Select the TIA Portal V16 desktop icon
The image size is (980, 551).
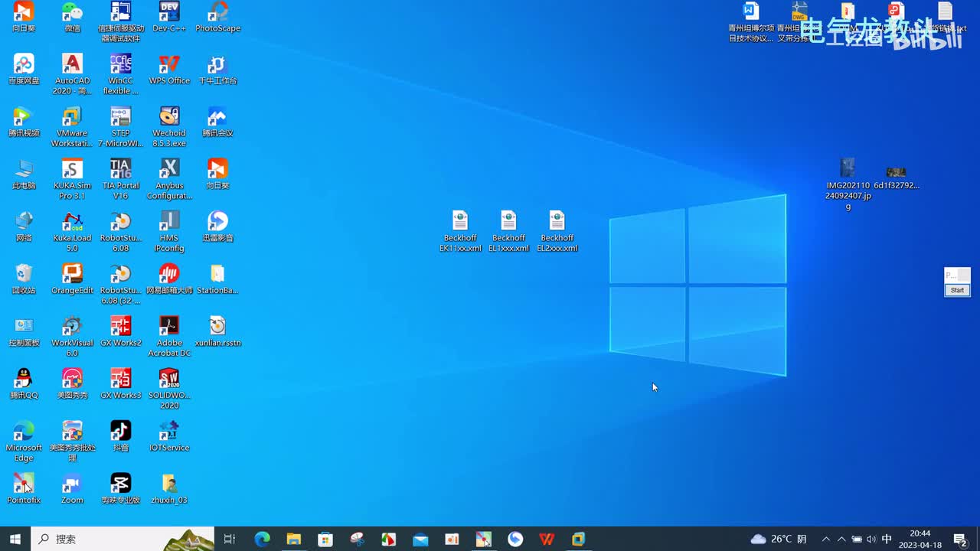click(x=121, y=180)
